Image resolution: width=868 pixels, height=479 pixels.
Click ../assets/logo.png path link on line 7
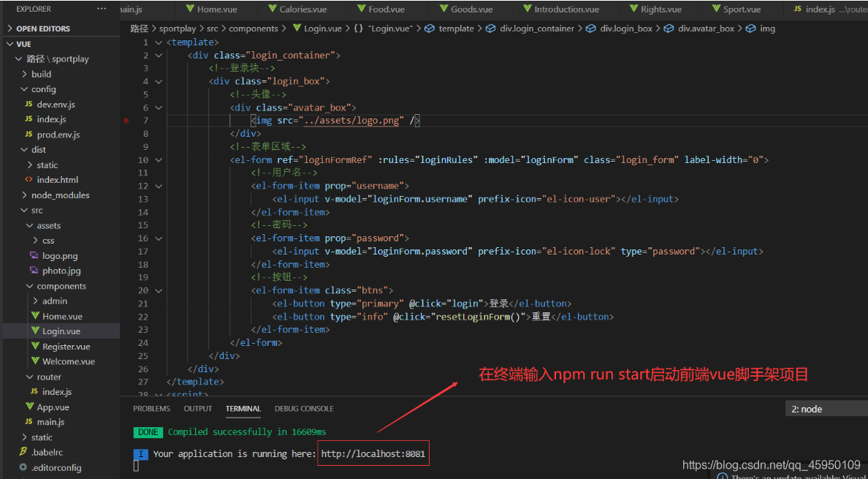point(351,121)
